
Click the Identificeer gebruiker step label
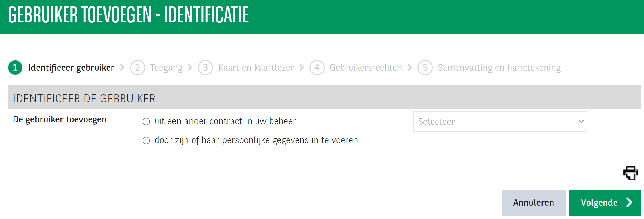coord(71,68)
